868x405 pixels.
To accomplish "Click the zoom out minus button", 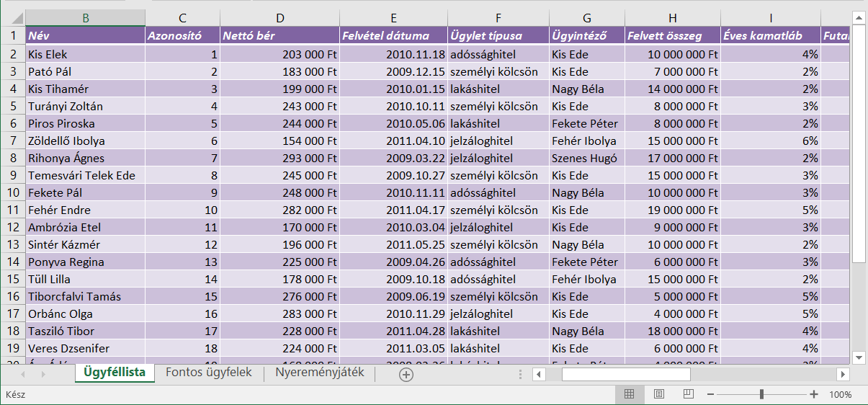I will pyautogui.click(x=710, y=394).
